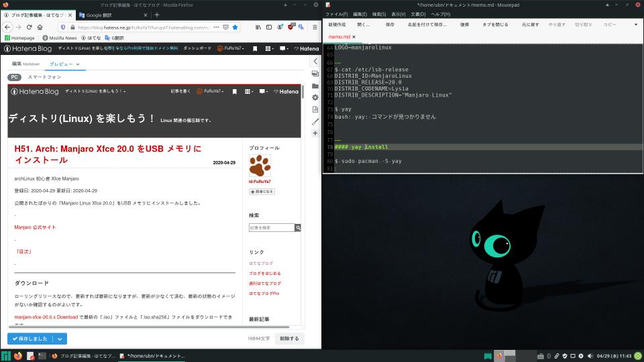Open tracking protection shield icon
Viewport: 644px width, 362px height.
click(x=63, y=27)
